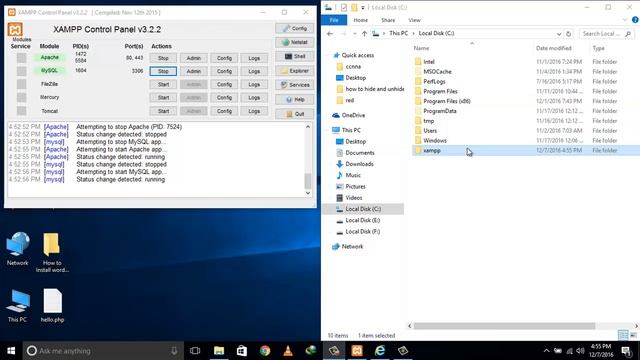The height and width of the screenshot is (360, 640).
Task: Select Network in Explorer sidebar
Action: tap(352, 247)
